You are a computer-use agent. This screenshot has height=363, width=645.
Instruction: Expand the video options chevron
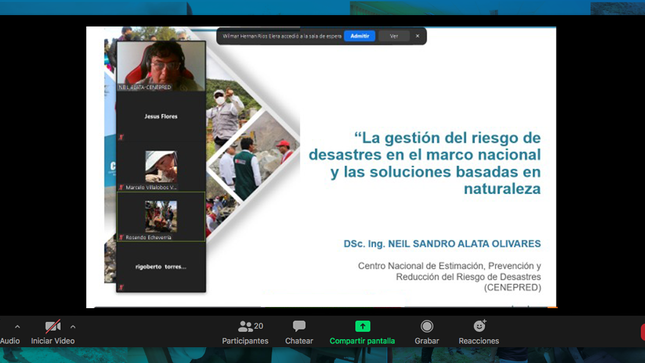(73, 327)
